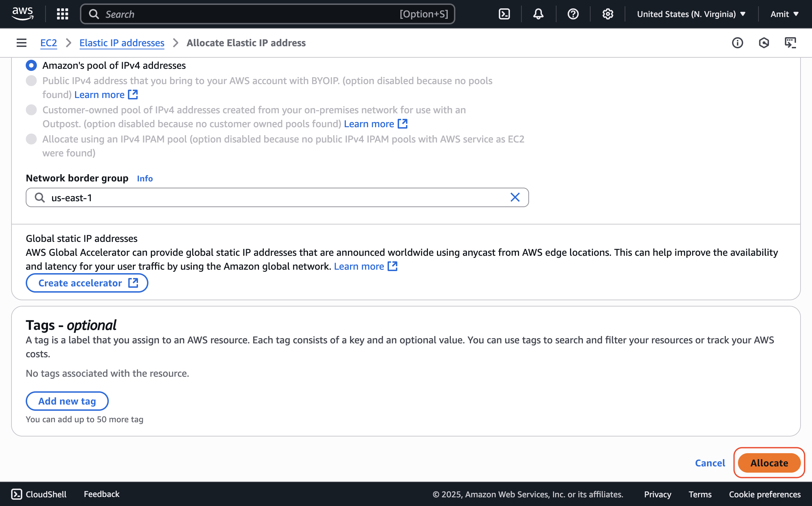Click the Add new tag button

coord(67,401)
